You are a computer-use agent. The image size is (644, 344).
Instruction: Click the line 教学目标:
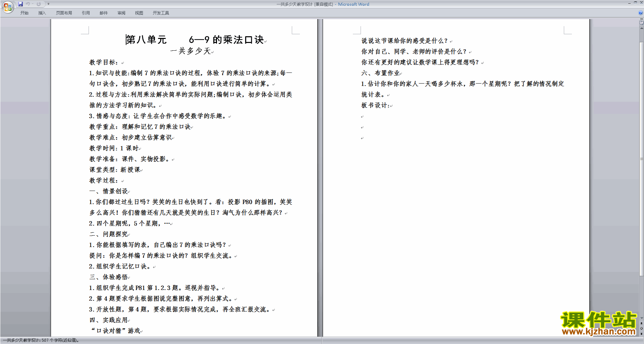tap(104, 62)
